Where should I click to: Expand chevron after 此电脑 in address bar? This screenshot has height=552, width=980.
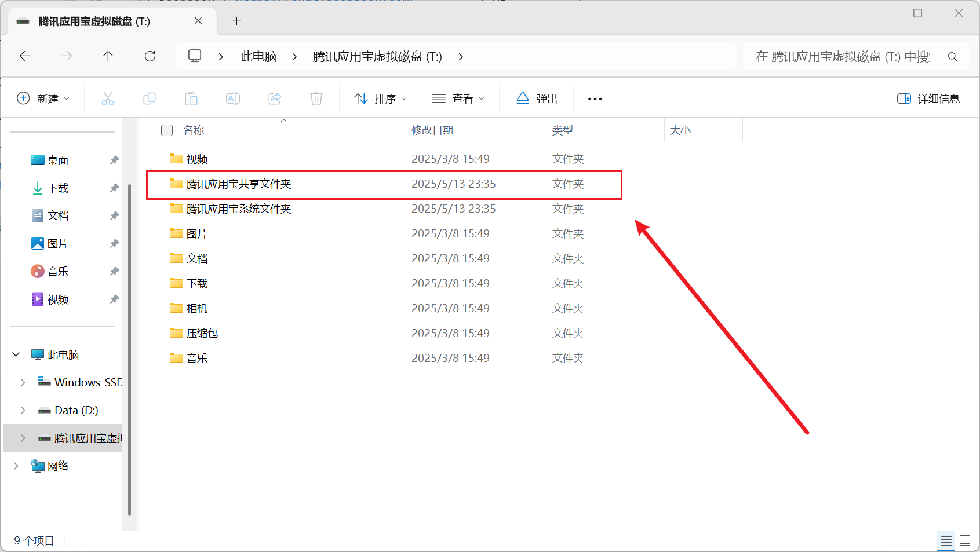click(294, 57)
